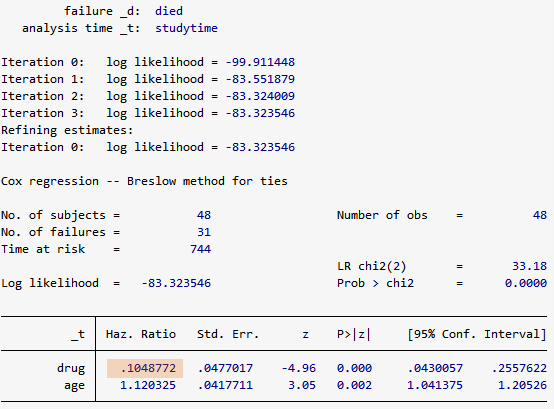Select Iteration 0 log likelihood -99.911448
The image size is (554, 409).
tap(260, 62)
